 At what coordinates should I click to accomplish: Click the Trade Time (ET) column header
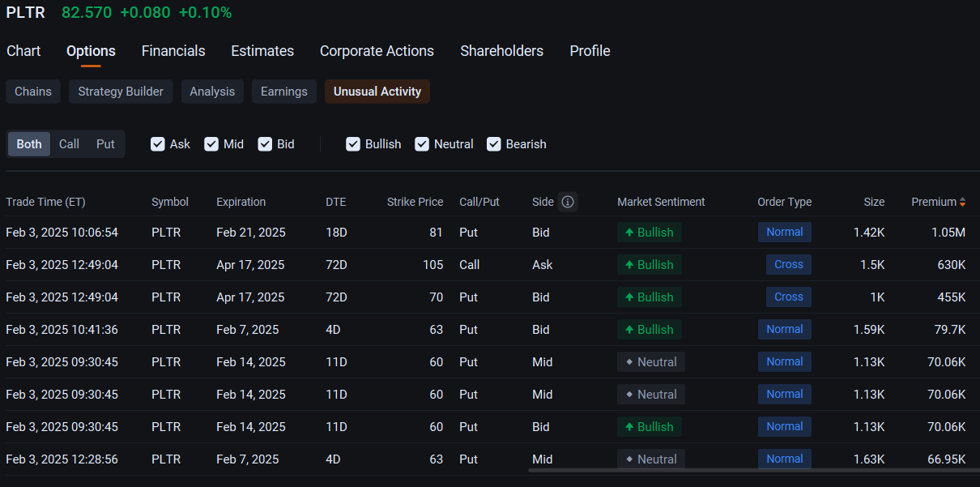(45, 202)
